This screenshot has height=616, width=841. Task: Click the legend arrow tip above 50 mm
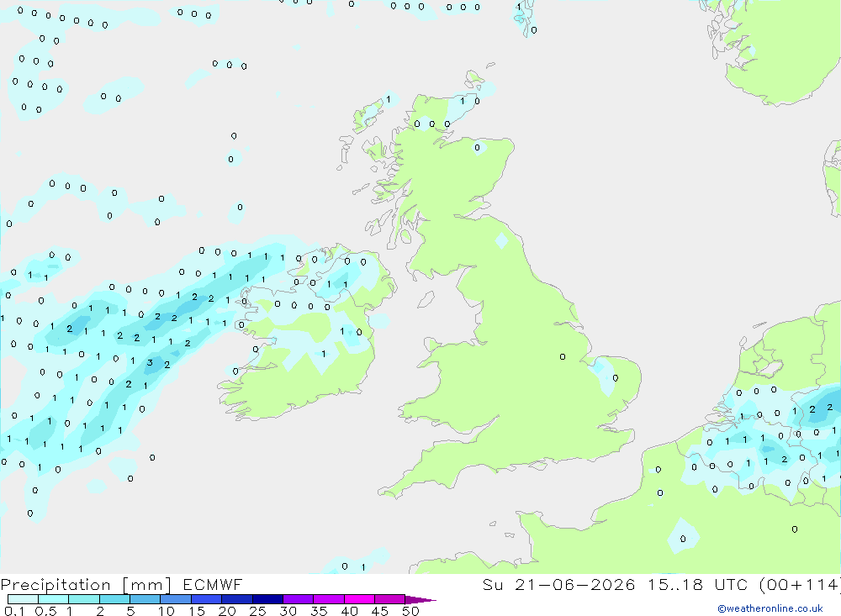(420, 599)
